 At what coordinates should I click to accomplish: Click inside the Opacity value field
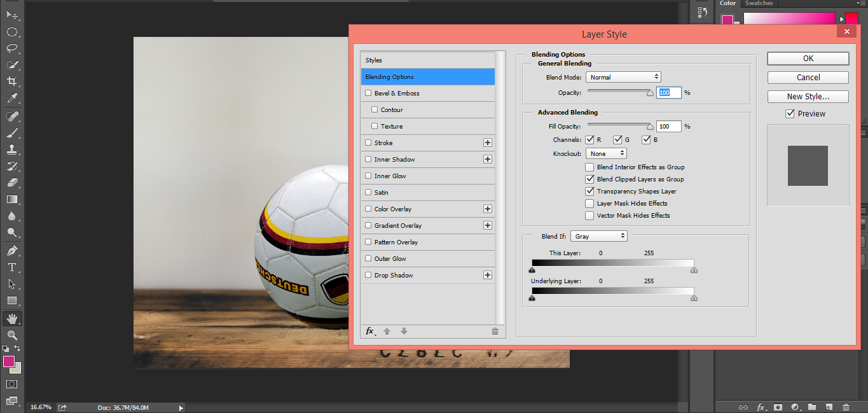pyautogui.click(x=668, y=92)
